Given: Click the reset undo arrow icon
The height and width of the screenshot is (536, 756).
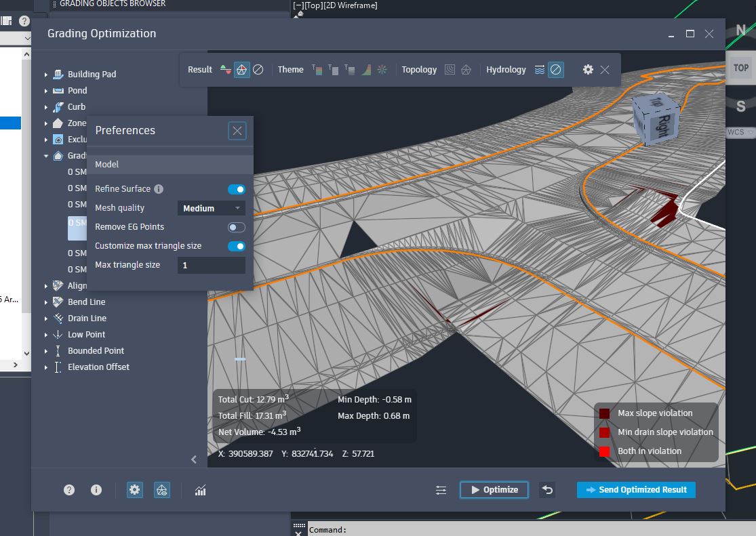Looking at the screenshot, I should 547,490.
